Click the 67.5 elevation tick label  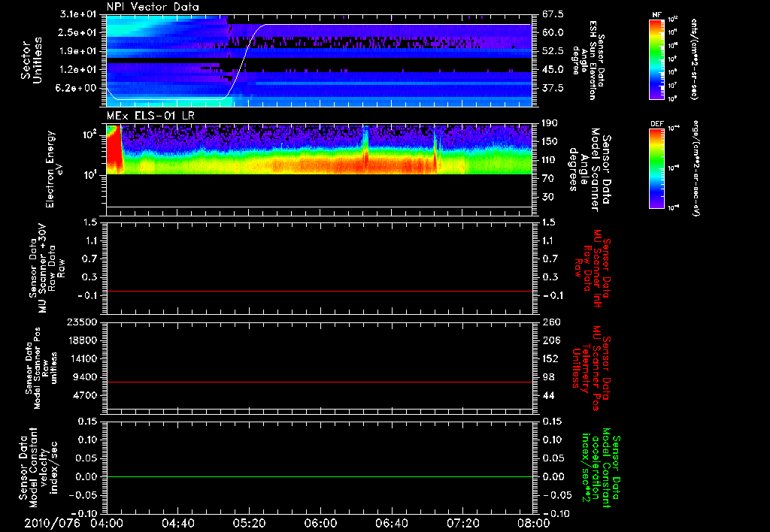[553, 14]
